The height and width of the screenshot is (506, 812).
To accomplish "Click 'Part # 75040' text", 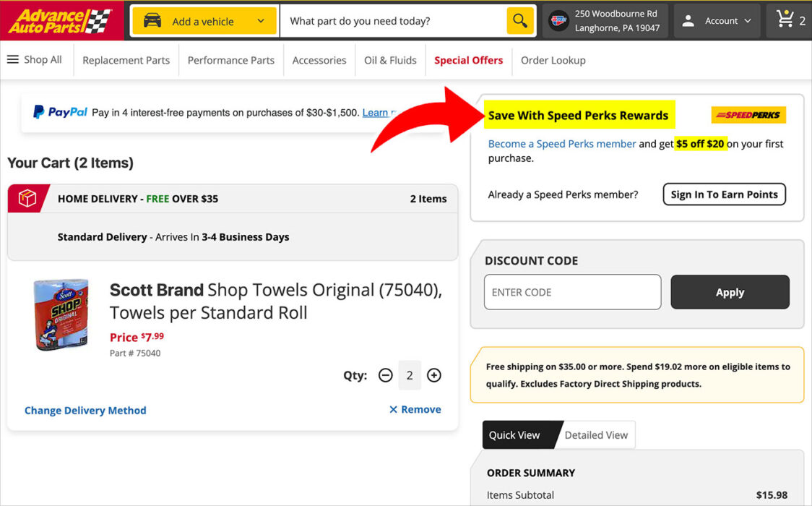I will [x=135, y=353].
